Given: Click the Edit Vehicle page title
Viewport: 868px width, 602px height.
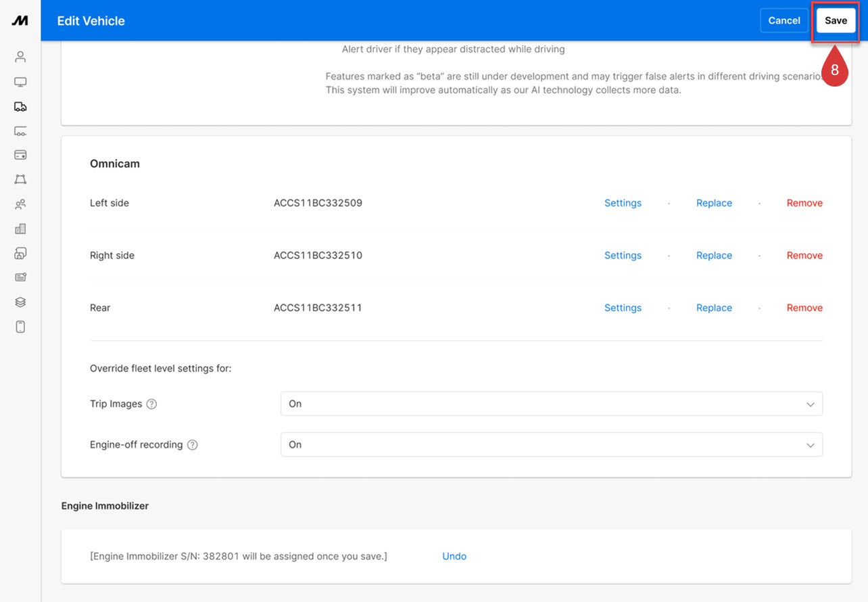Looking at the screenshot, I should tap(91, 21).
